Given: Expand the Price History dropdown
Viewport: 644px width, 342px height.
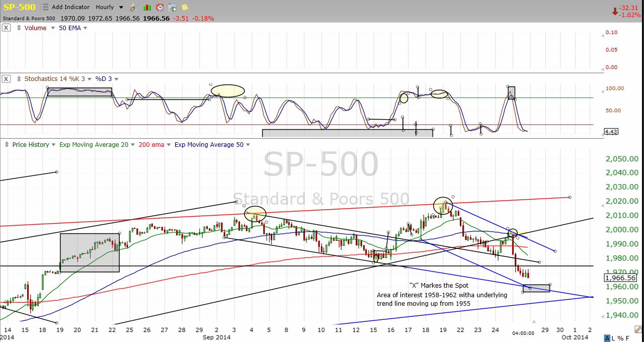Looking at the screenshot, I should (x=53, y=145).
